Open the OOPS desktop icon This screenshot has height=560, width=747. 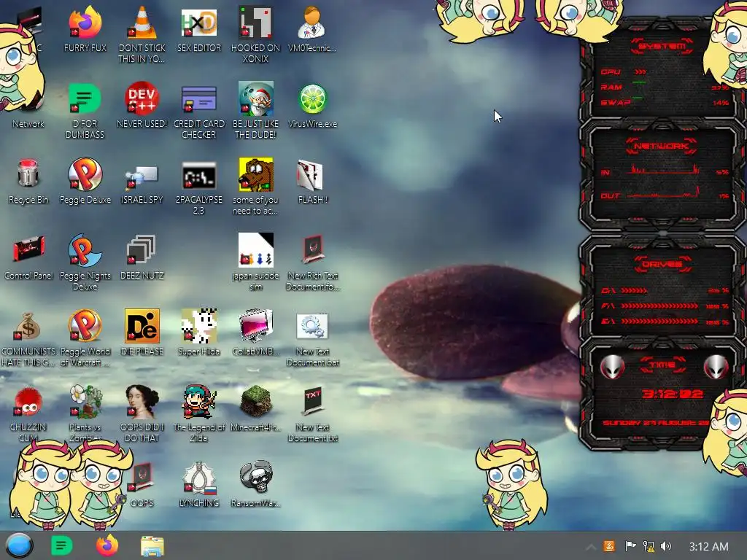point(142,477)
